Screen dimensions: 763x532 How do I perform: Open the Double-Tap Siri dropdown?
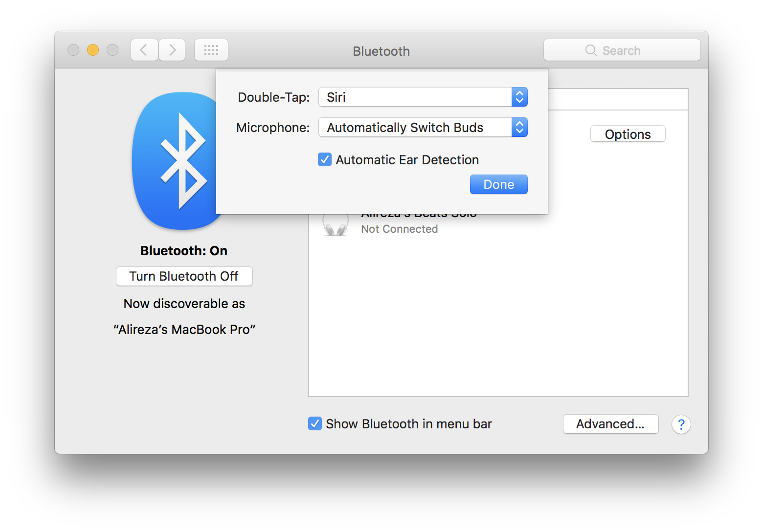pyautogui.click(x=423, y=97)
